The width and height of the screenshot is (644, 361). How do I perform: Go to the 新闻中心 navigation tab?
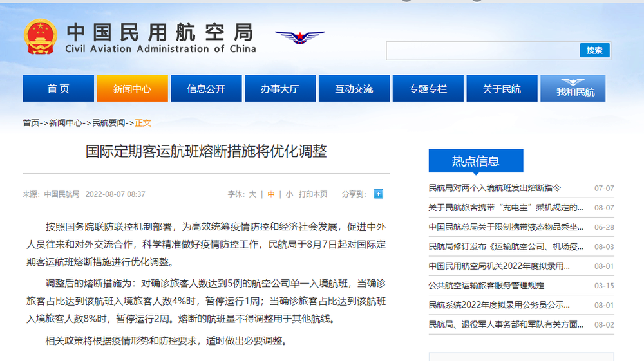[x=132, y=89]
